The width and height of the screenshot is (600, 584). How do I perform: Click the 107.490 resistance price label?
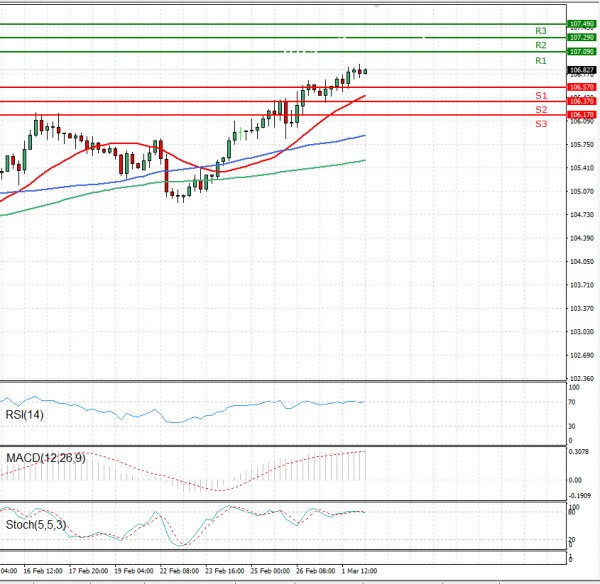(x=582, y=24)
